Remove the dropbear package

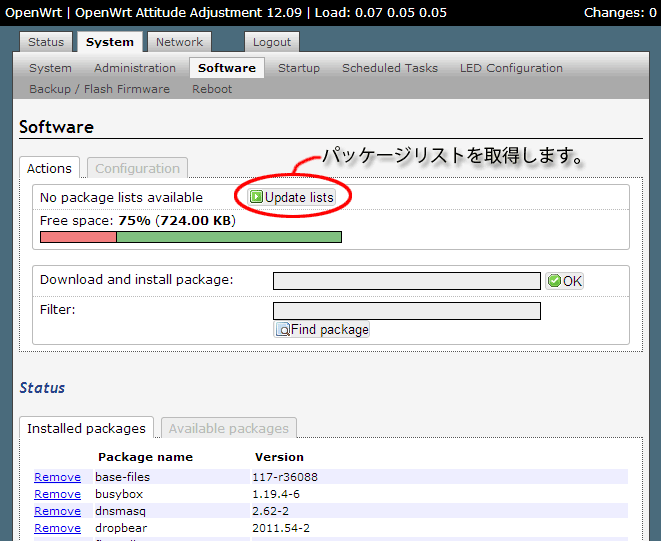pyautogui.click(x=57, y=528)
